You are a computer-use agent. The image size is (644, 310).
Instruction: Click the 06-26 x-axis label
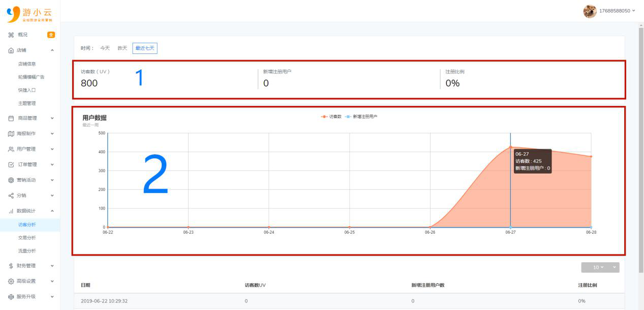click(x=430, y=232)
